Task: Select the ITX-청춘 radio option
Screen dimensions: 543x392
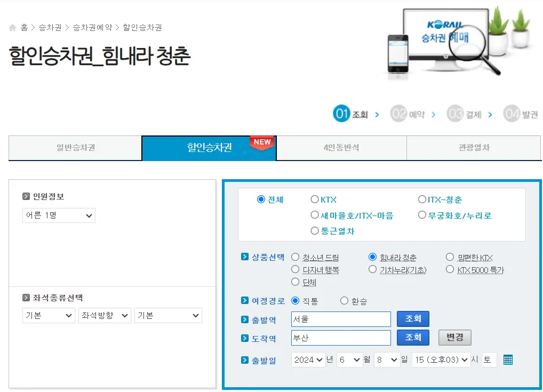Action: click(422, 199)
